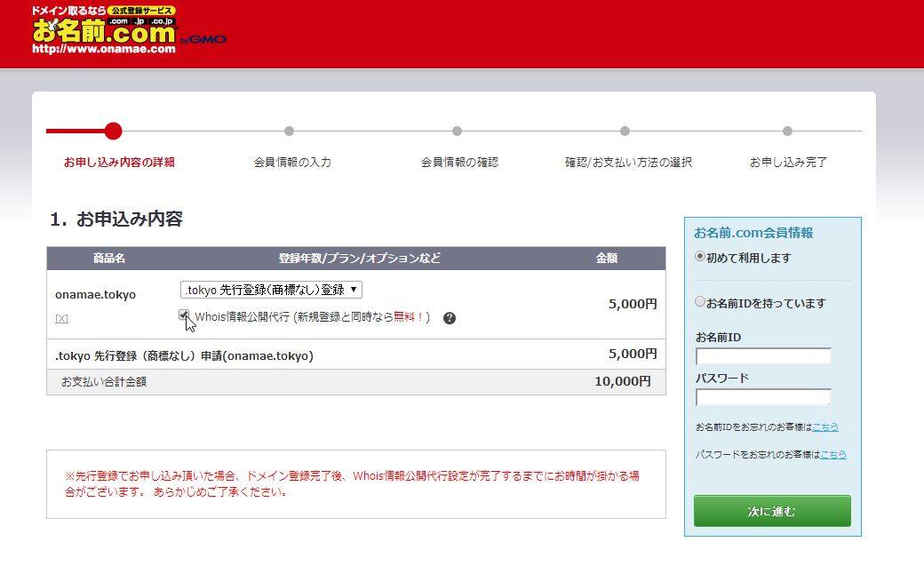The height and width of the screenshot is (582, 924).
Task: Click the green 次に進む button
Action: [x=772, y=511]
